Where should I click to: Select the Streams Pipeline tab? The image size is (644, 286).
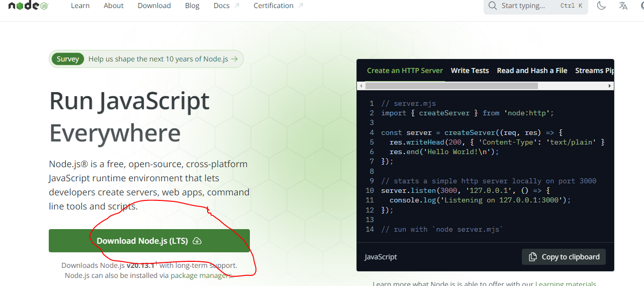click(595, 70)
